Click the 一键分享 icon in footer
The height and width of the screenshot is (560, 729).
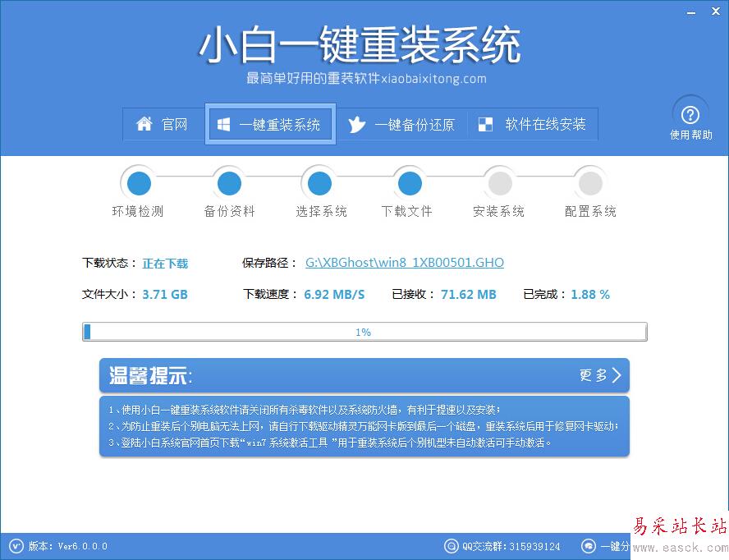pos(589,546)
